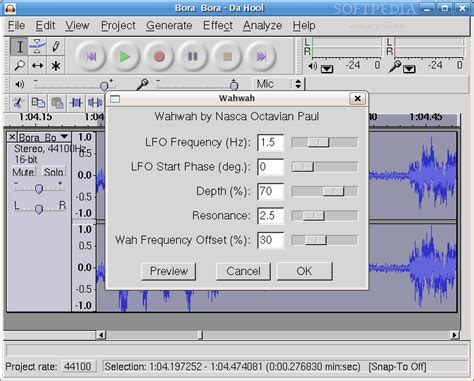The image size is (474, 381).
Task: Click the Copy icon in edit toolbar
Action: [x=38, y=103]
